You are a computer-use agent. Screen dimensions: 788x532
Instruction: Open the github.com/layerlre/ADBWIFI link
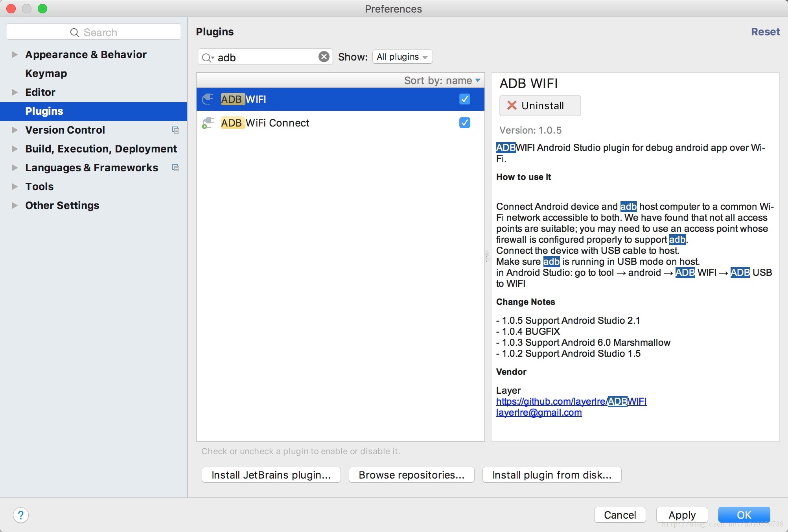571,401
